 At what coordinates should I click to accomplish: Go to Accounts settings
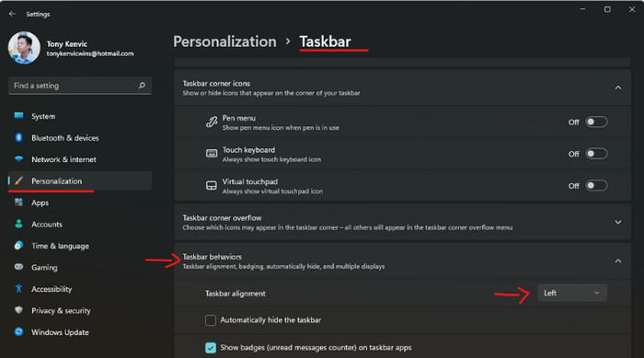click(80, 225)
